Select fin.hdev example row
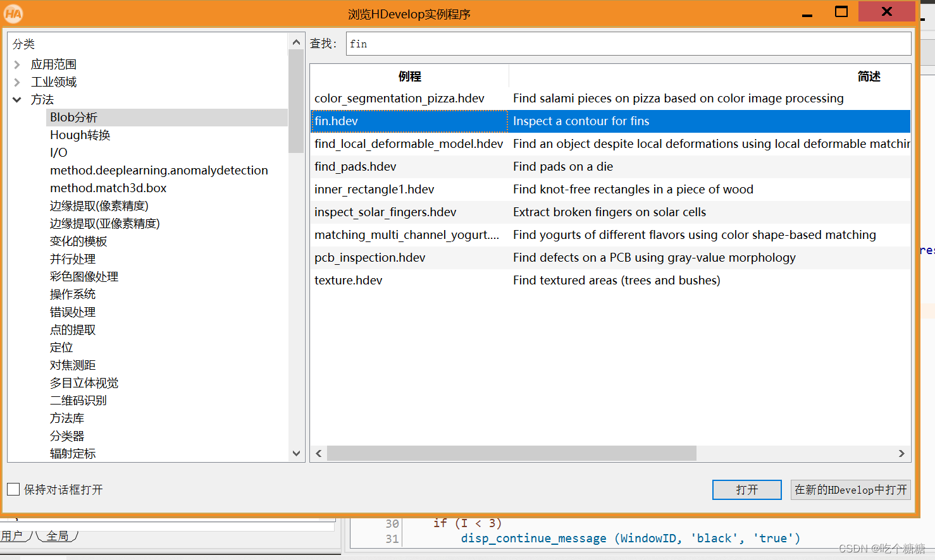Image resolution: width=935 pixels, height=560 pixels. [x=610, y=121]
